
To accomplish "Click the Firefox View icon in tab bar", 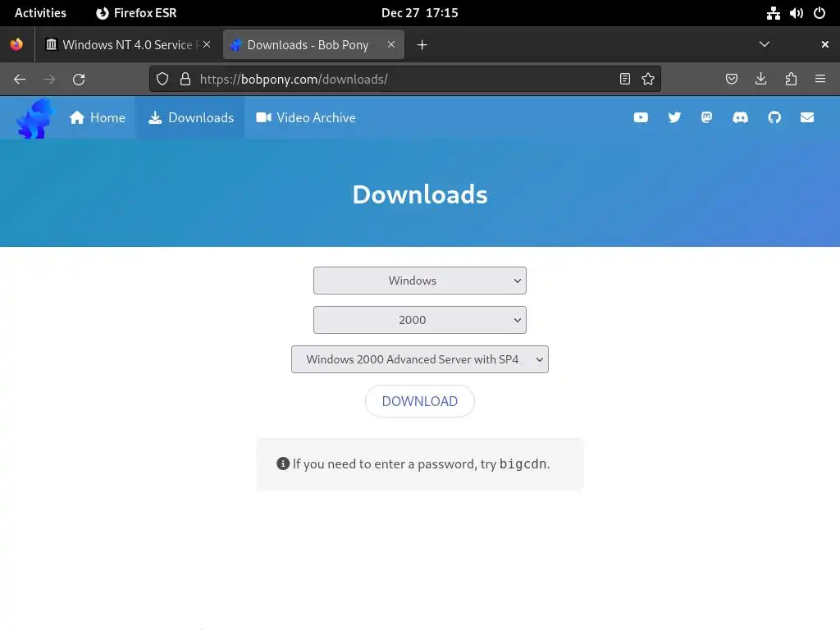I will pos(16,44).
